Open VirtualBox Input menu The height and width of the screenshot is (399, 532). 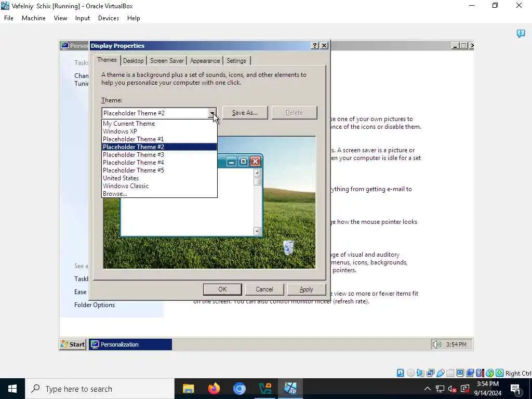(83, 18)
